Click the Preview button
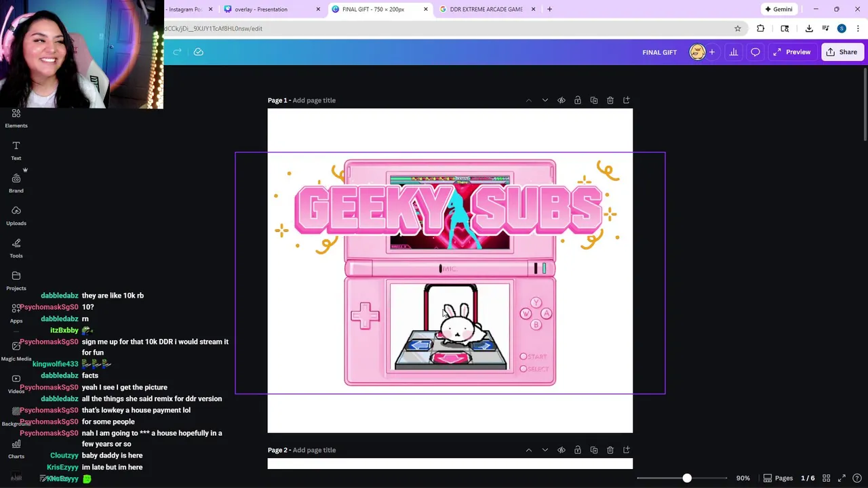This screenshot has width=868, height=488. click(791, 52)
